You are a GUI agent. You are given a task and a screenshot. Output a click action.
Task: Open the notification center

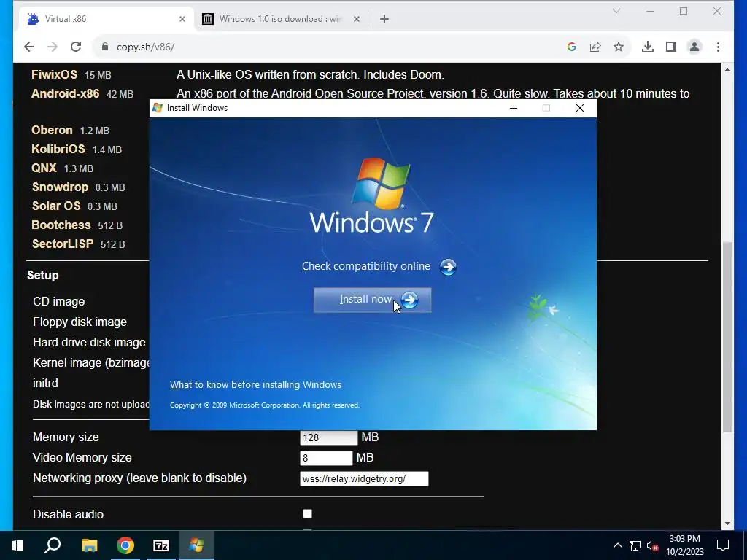pos(723,545)
